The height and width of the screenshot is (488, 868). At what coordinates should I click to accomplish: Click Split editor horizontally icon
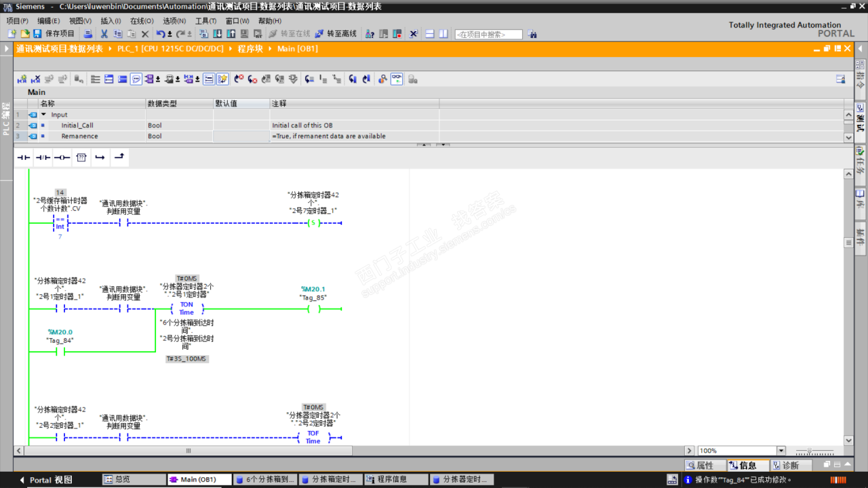coord(431,34)
